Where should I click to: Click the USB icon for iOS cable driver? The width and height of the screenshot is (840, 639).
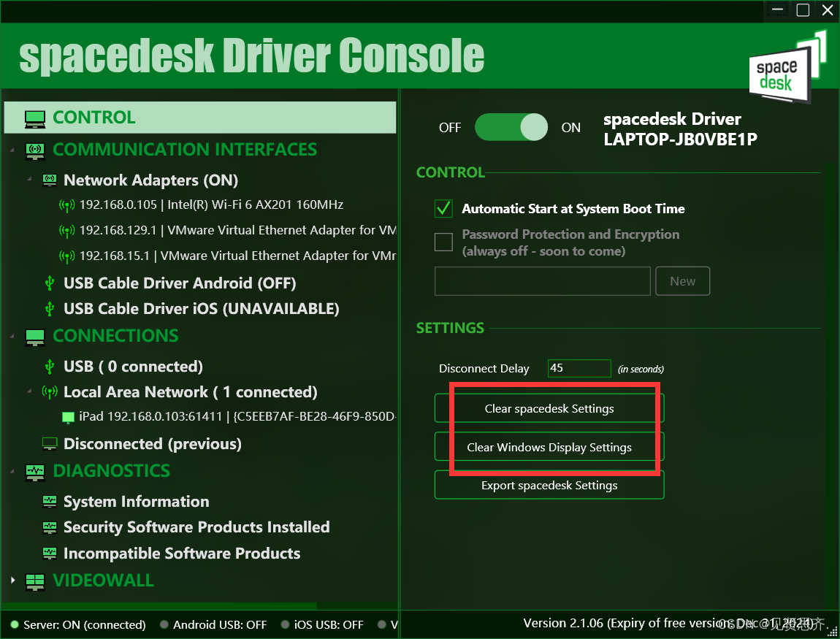(50, 308)
